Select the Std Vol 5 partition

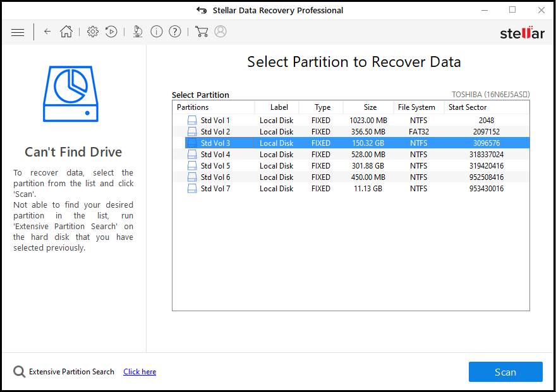point(351,166)
